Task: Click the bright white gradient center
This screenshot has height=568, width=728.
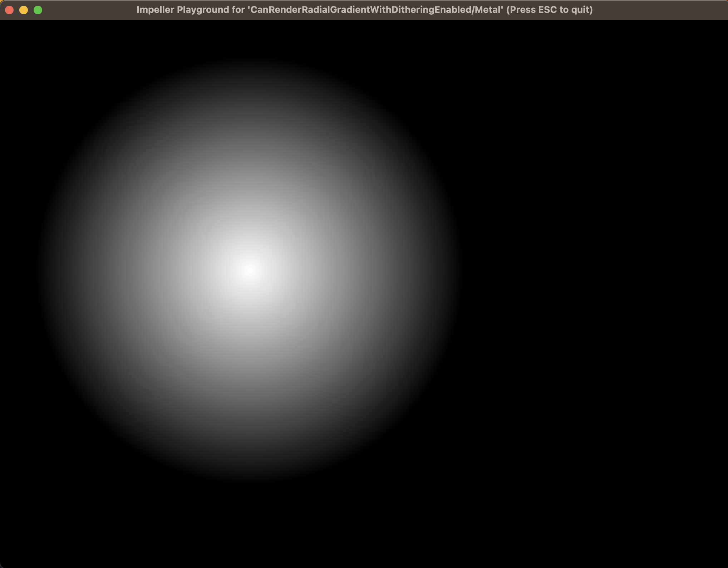Action: (x=249, y=270)
